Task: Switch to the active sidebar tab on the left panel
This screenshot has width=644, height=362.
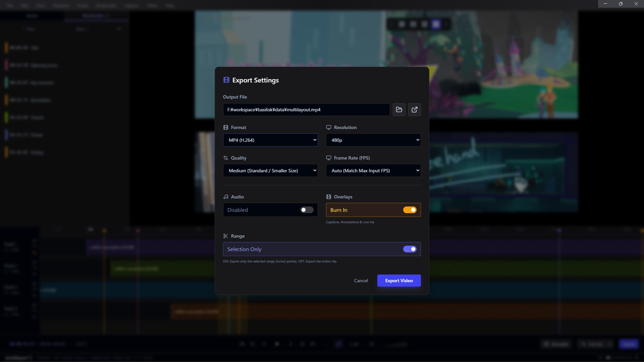Action: 96,16
